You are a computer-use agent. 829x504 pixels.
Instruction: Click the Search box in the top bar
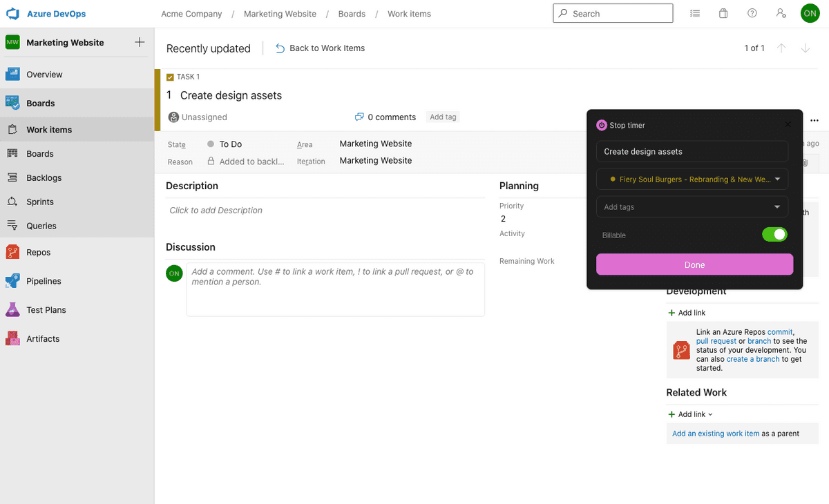612,13
